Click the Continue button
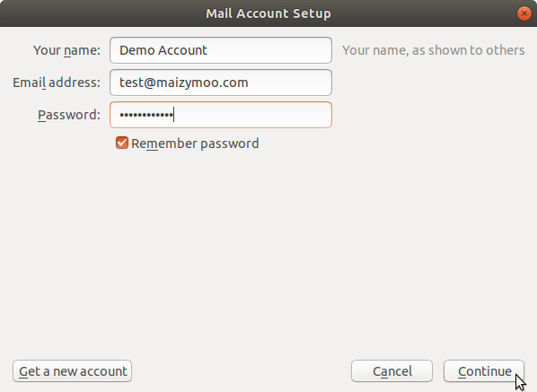 (x=484, y=371)
